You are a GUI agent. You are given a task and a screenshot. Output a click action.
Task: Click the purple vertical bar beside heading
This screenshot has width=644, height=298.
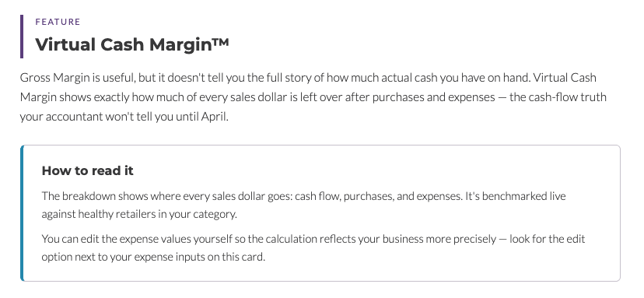pos(22,37)
